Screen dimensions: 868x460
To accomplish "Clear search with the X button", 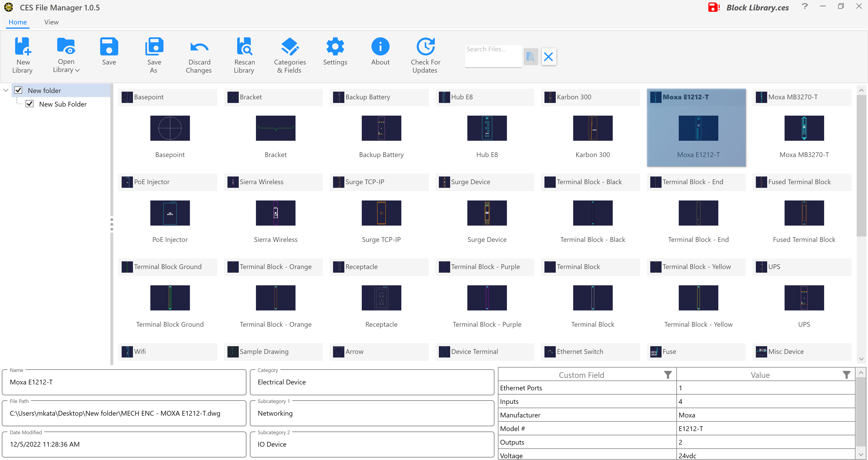I will pos(549,57).
